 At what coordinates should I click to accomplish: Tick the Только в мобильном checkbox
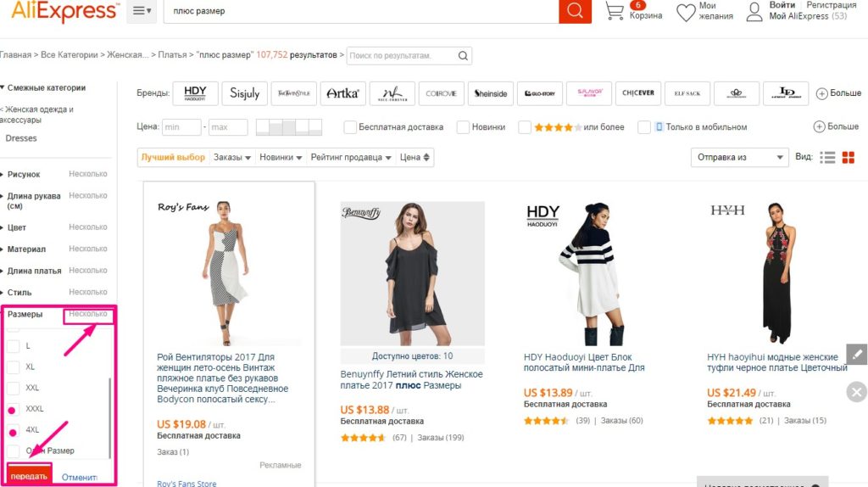[x=644, y=127]
